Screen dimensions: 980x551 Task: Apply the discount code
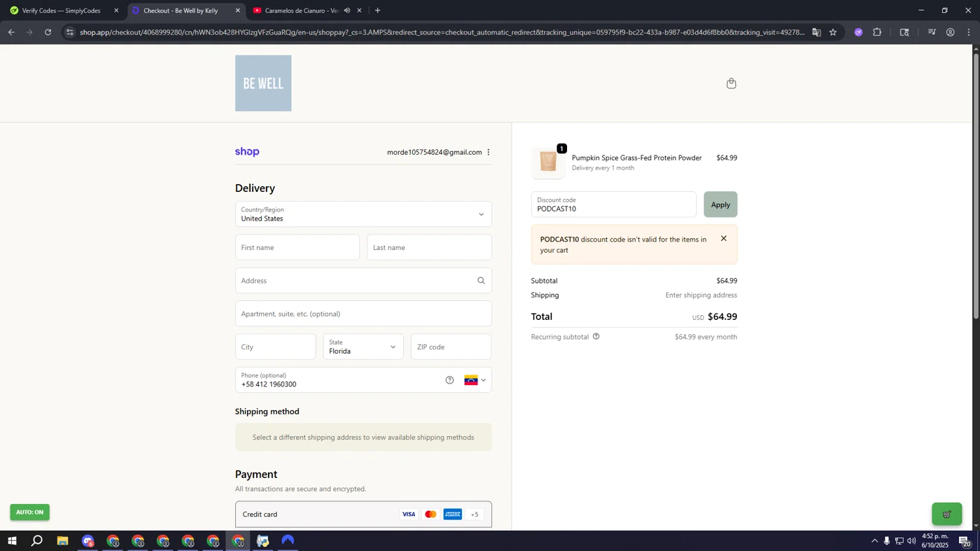click(x=720, y=204)
